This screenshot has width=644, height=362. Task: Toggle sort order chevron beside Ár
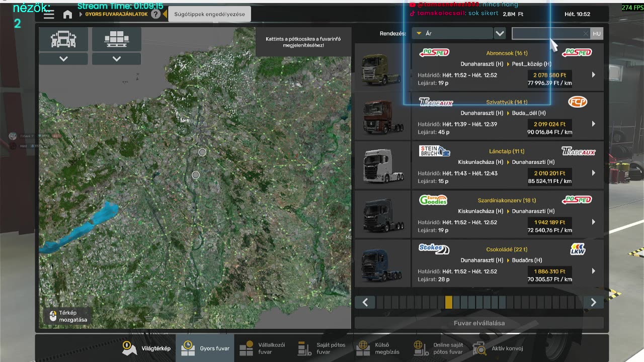click(x=500, y=34)
